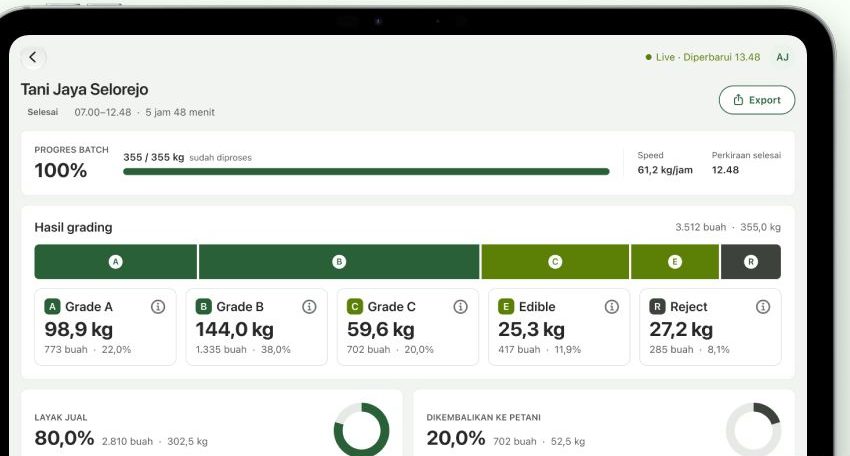Open Grade B info icon
Viewport: 850px width, 456px height.
[x=309, y=307]
